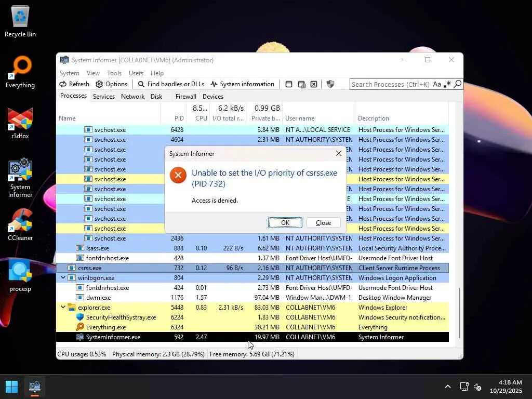532x399 pixels.
Task: Click the Refresh toolbar button
Action: point(74,84)
